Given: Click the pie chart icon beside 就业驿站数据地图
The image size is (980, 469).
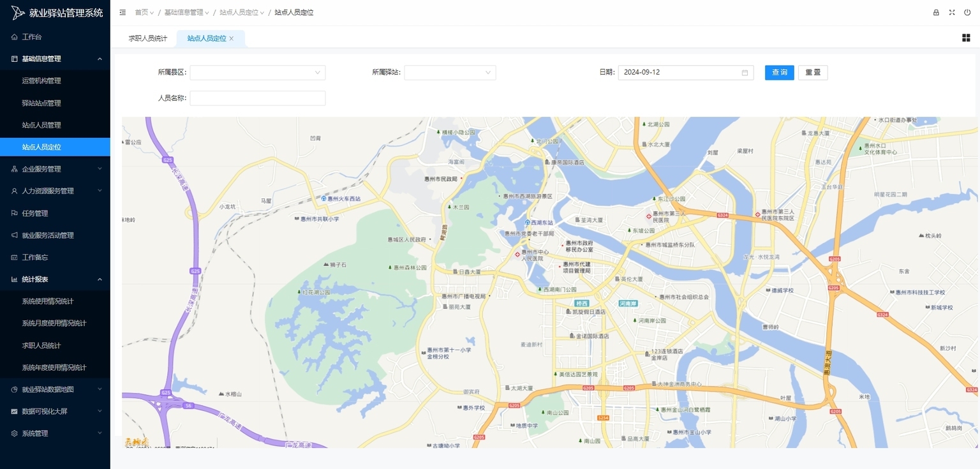Looking at the screenshot, I should [15, 389].
